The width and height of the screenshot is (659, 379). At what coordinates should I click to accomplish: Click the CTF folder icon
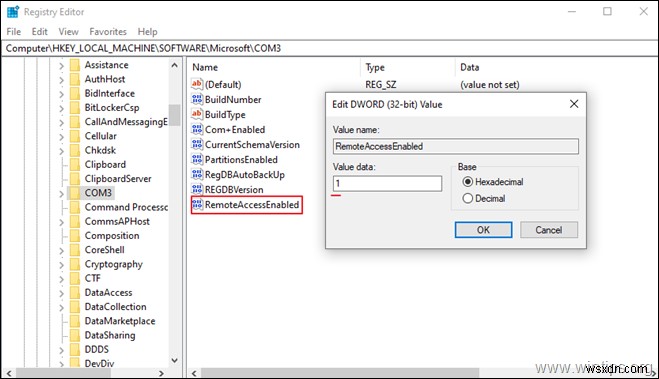[x=74, y=278]
